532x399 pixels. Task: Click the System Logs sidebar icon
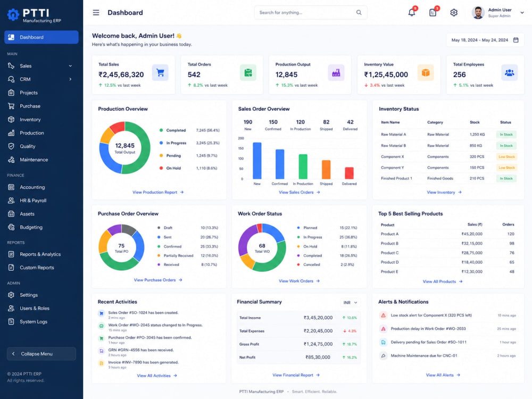coord(11,321)
